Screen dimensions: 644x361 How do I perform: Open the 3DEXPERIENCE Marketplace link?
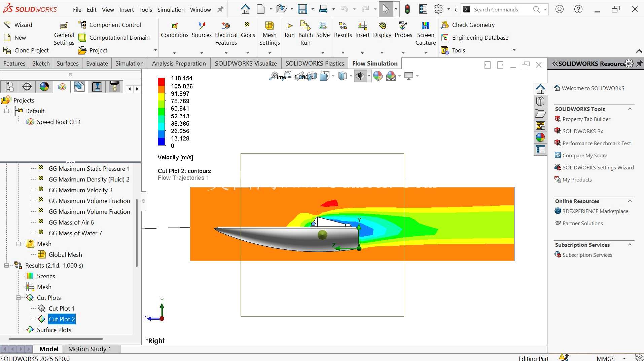(591, 211)
